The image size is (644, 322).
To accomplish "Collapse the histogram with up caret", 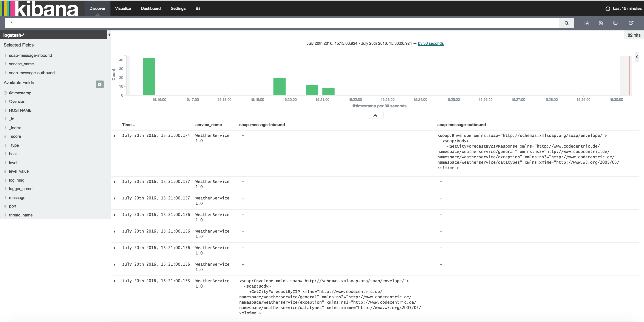I will click(x=375, y=115).
